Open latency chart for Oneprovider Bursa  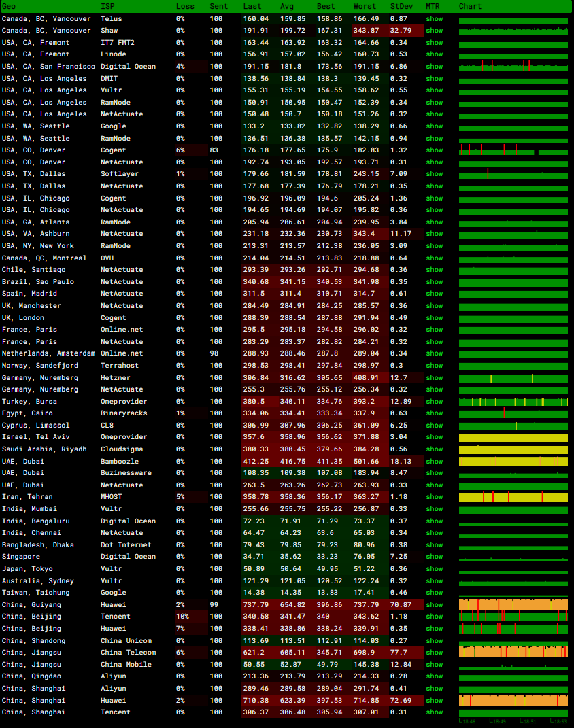pos(513,402)
